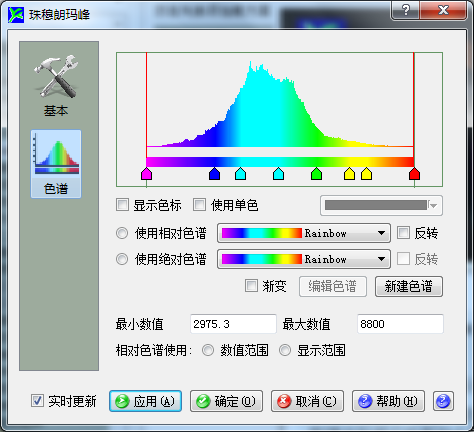Viewport: 474px width, 432px height.
Task: Enable the 使用单色 checkbox
Action: click(199, 205)
